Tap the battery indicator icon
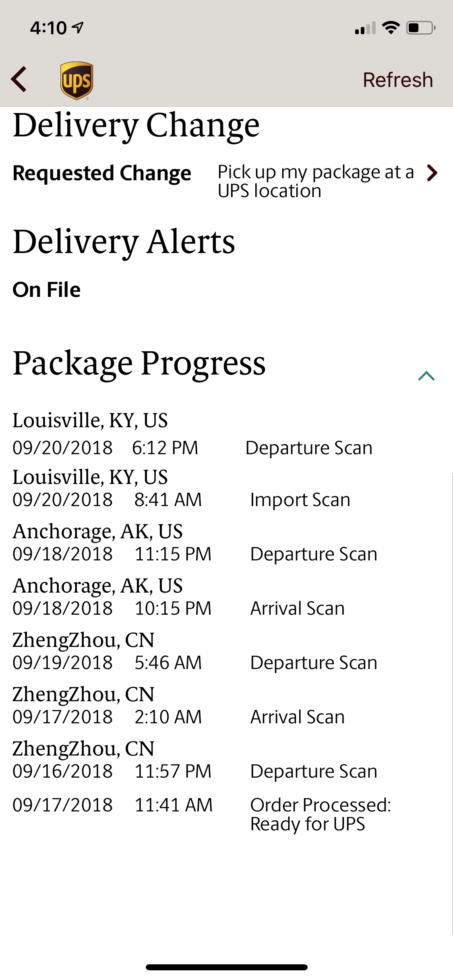This screenshot has height=980, width=453. 421,28
